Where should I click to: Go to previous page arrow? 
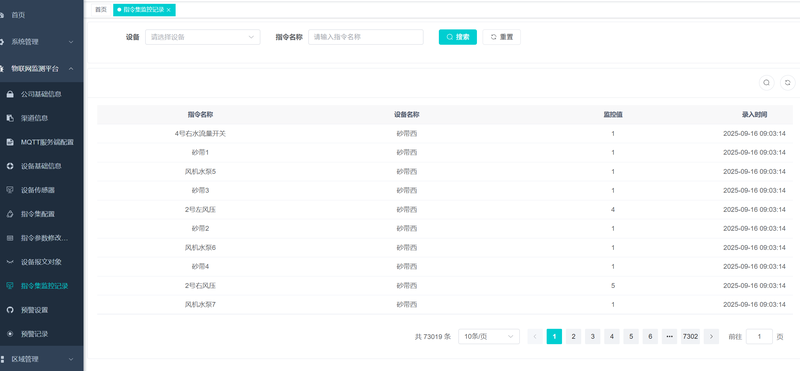tap(535, 336)
